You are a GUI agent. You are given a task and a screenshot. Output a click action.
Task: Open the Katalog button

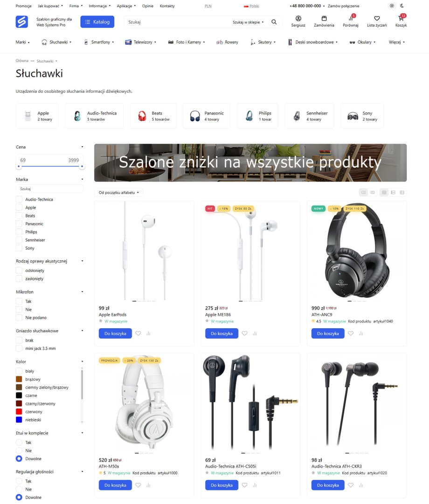click(97, 22)
